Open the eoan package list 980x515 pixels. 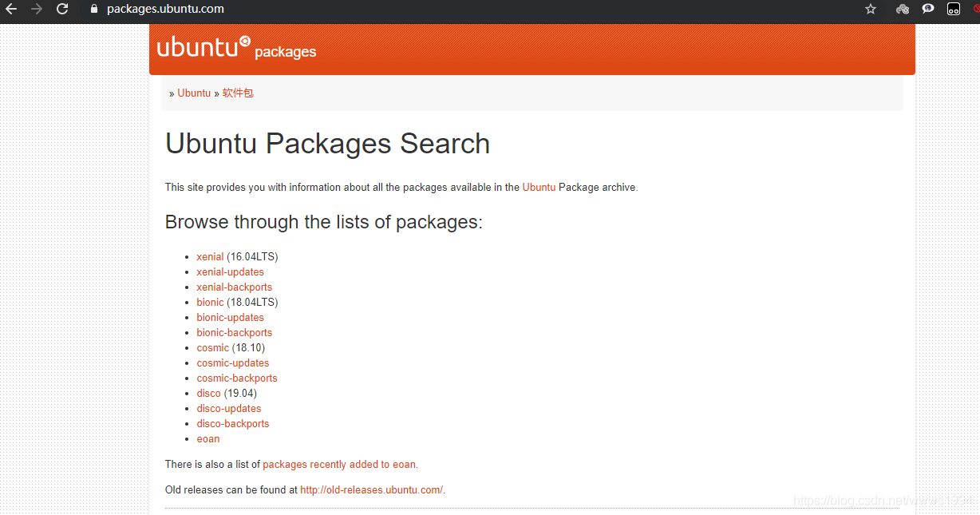tap(208, 439)
